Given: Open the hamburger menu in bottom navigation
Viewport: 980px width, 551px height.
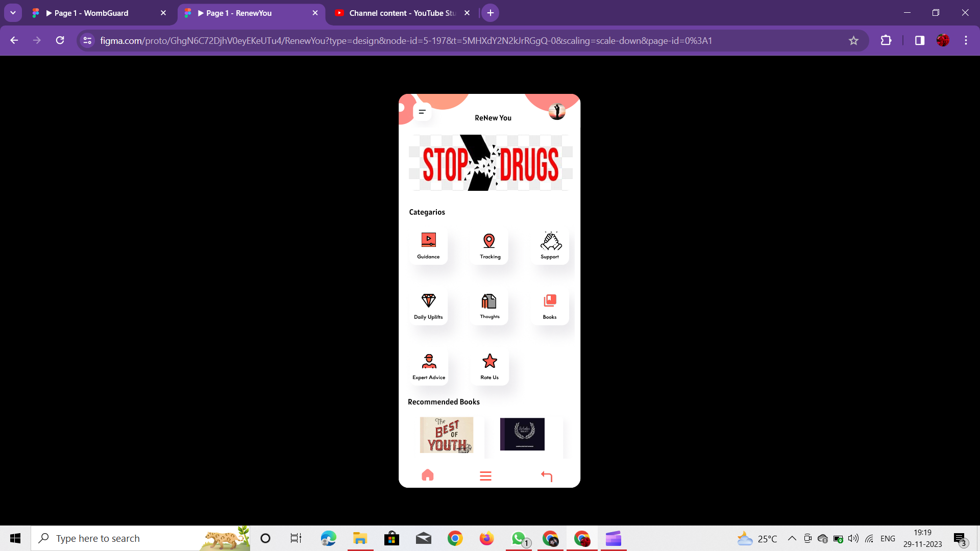Looking at the screenshot, I should (x=485, y=476).
